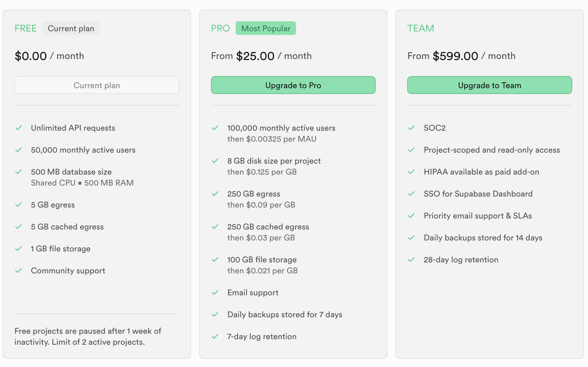
Task: Click the Daily backups stored for 7 days text
Action: click(x=285, y=315)
